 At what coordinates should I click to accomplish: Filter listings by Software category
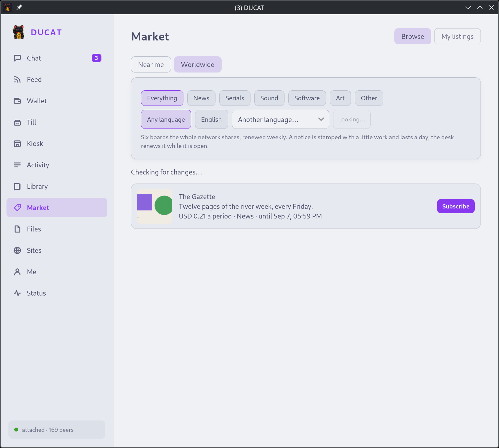coord(307,98)
